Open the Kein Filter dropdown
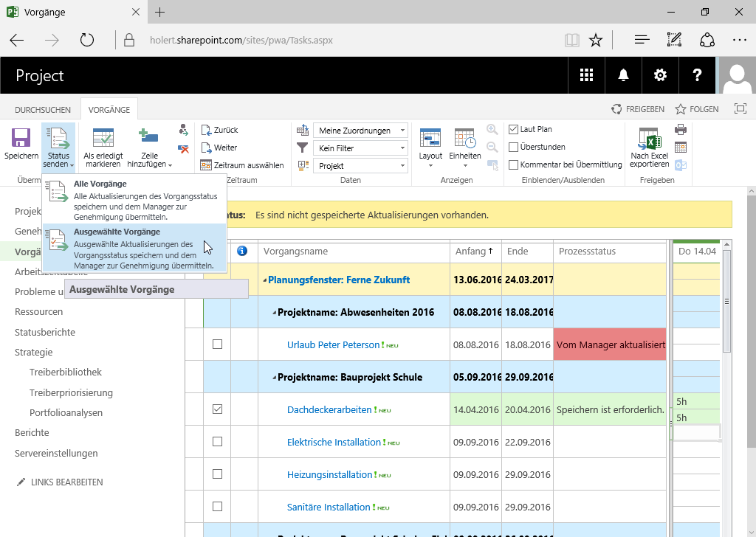 pos(360,148)
